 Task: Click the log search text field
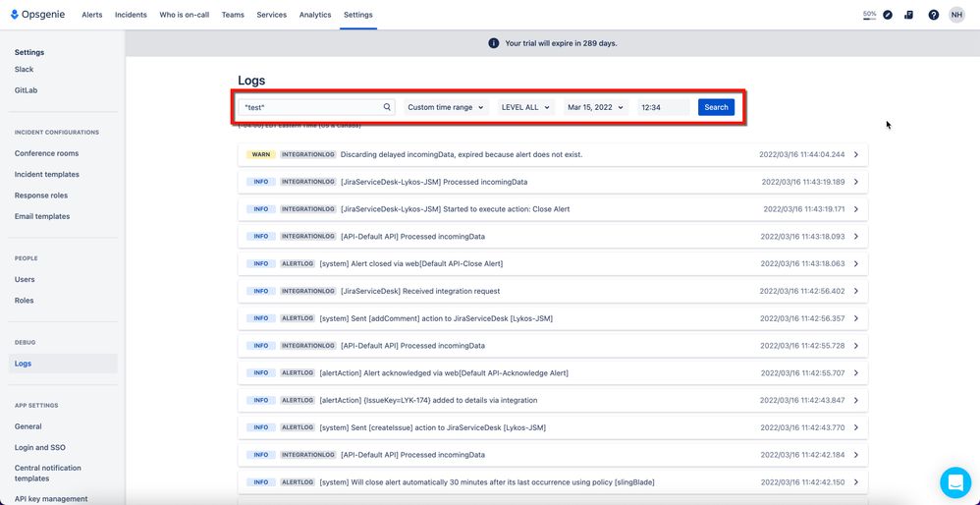(x=317, y=107)
